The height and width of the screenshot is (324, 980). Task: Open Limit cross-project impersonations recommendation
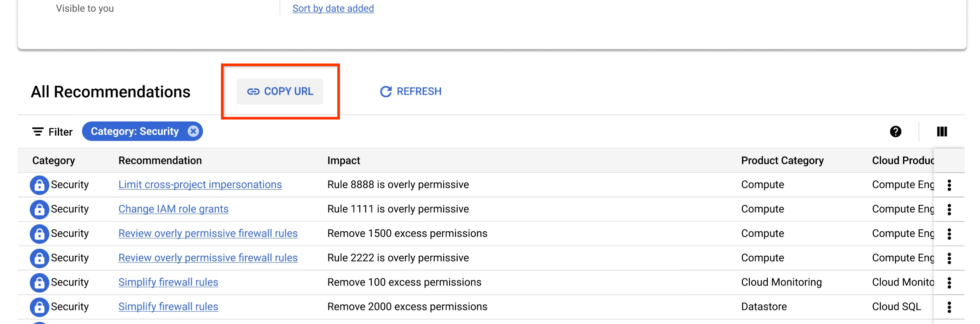[200, 185]
